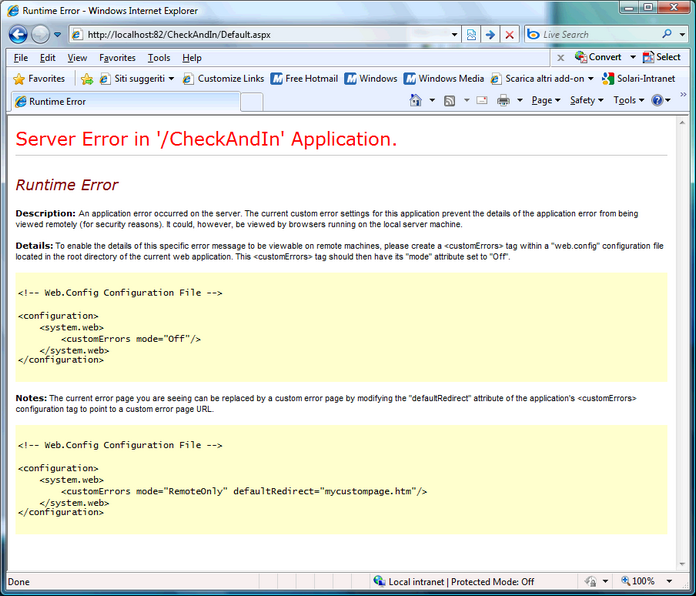Open the Favorites star button

click(x=39, y=79)
